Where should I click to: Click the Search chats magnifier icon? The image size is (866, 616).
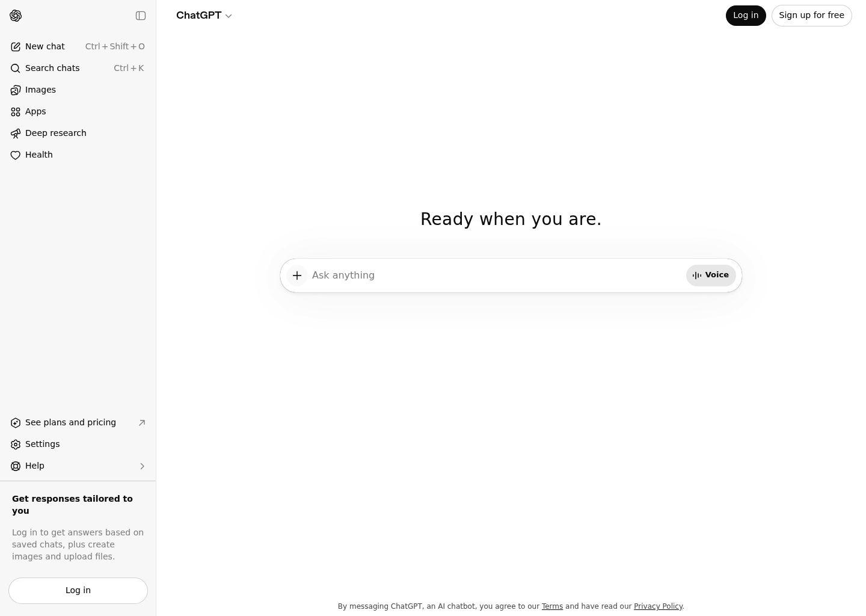[x=16, y=69]
